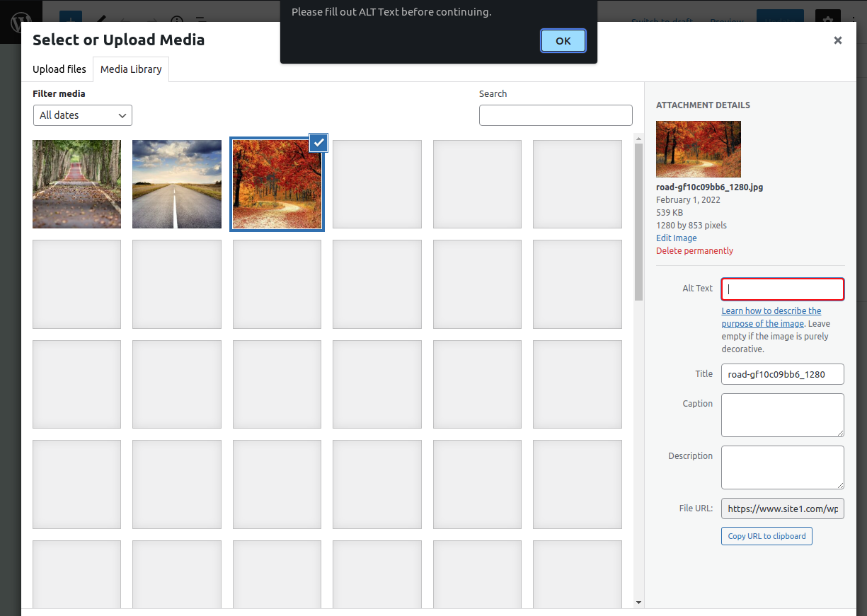Dismiss the ALT Text alert with OK
The height and width of the screenshot is (616, 867).
pyautogui.click(x=563, y=41)
